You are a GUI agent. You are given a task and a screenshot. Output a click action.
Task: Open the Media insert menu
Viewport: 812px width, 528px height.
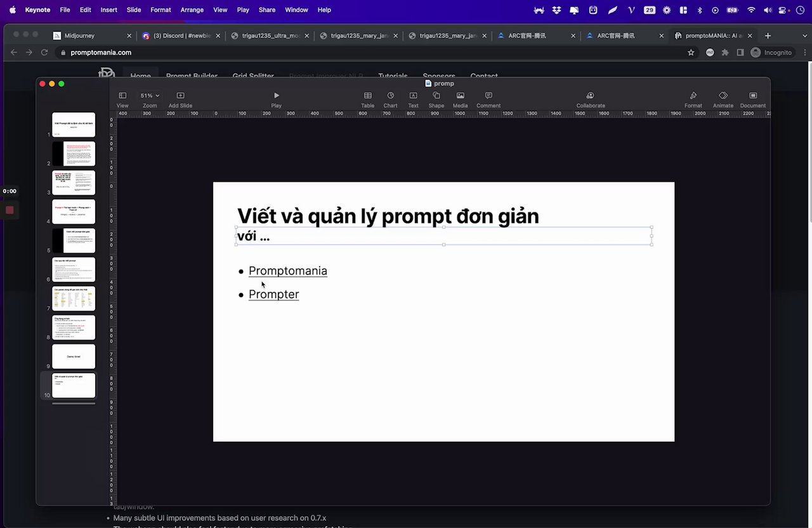461,100
